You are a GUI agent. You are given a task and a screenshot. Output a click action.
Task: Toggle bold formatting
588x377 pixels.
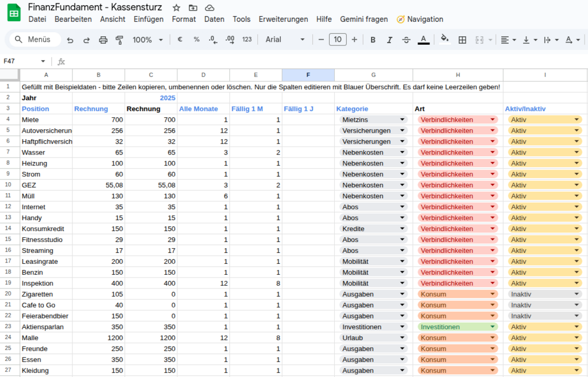[x=373, y=40]
